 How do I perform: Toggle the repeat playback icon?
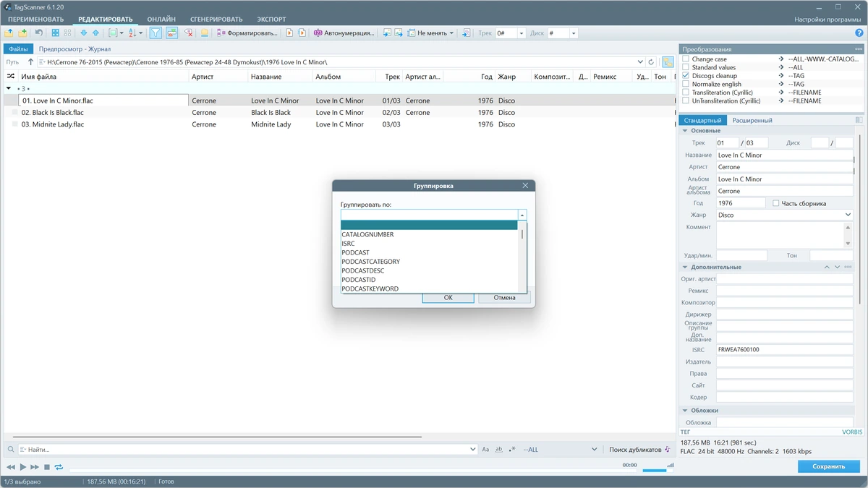tap(59, 468)
